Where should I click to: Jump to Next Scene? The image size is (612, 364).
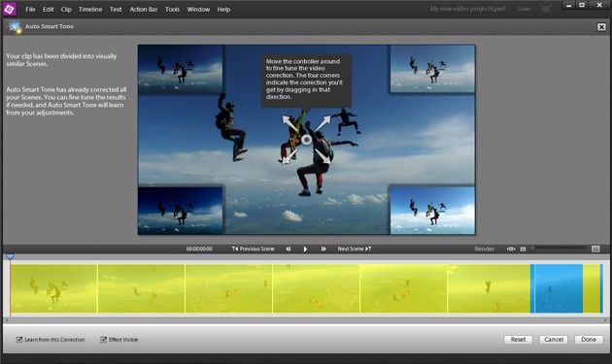pyautogui.click(x=355, y=248)
